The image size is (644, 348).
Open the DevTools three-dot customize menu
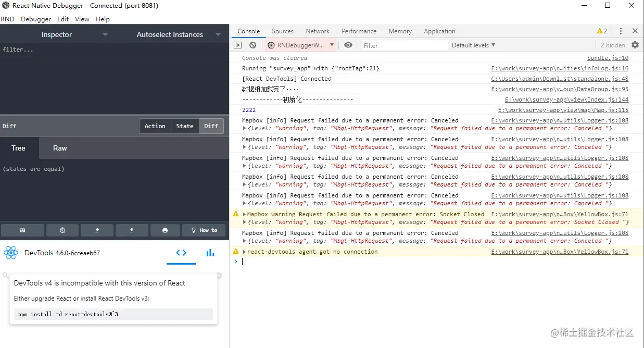(x=621, y=31)
